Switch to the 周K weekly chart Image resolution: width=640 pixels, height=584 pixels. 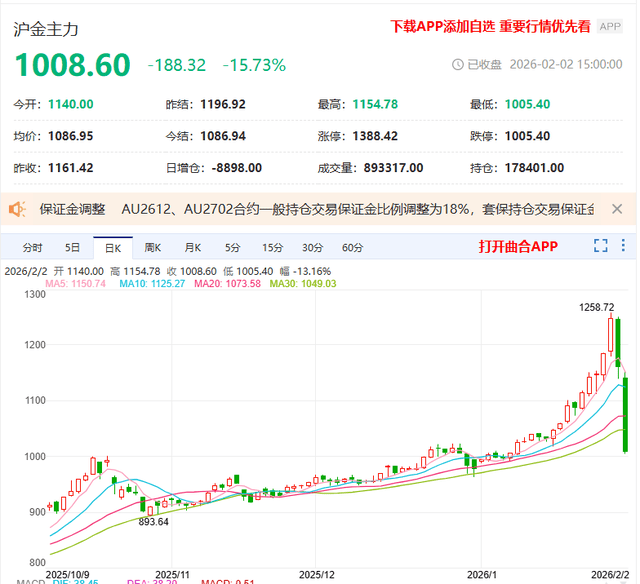click(152, 247)
